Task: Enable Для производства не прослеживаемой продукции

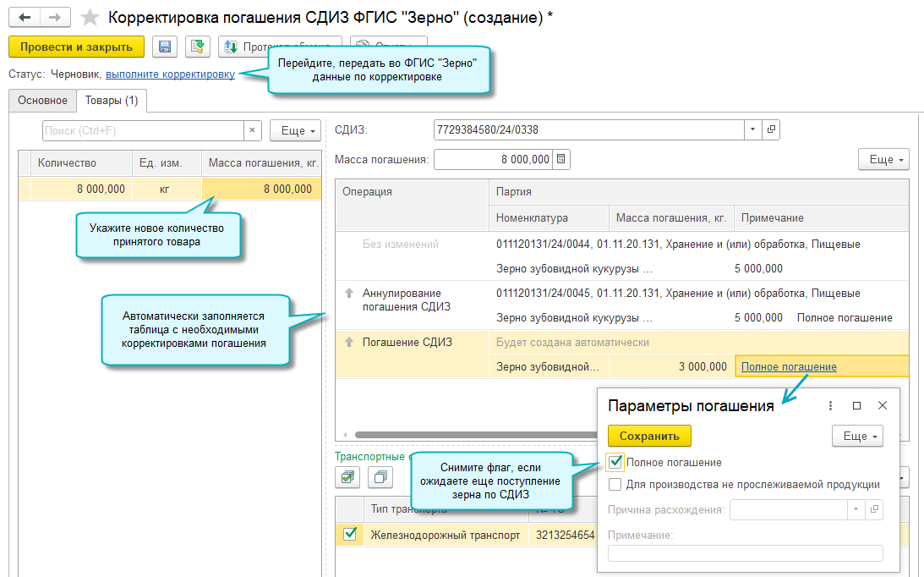Action: (x=615, y=485)
